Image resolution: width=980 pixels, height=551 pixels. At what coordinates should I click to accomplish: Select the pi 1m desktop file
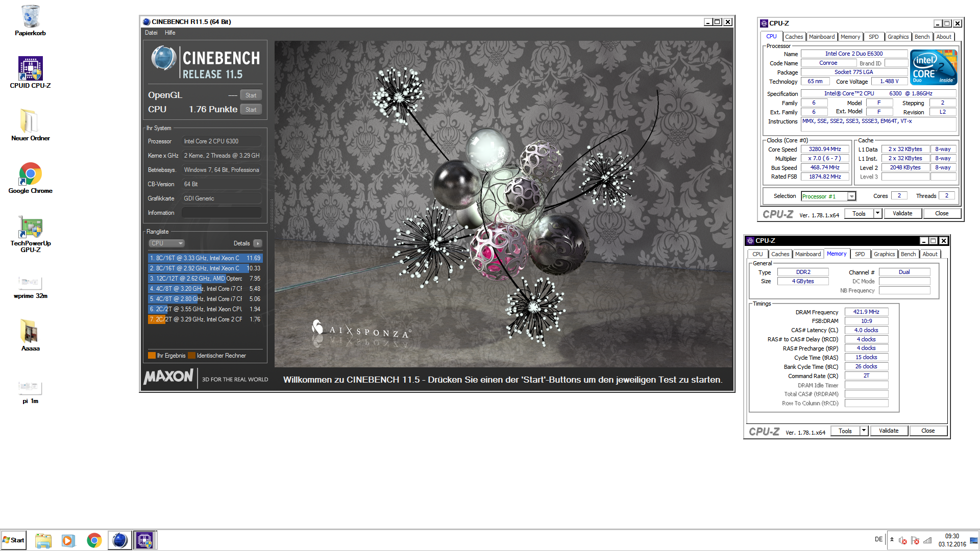(30, 392)
